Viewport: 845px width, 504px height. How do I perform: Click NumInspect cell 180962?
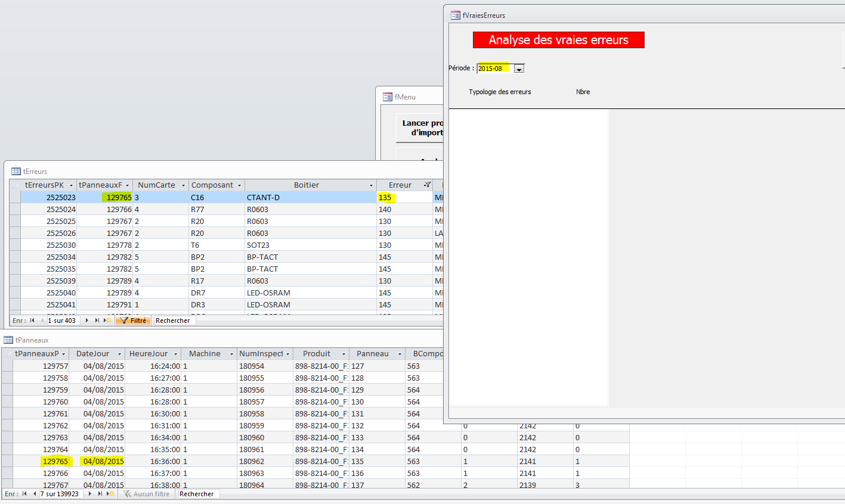click(265, 462)
